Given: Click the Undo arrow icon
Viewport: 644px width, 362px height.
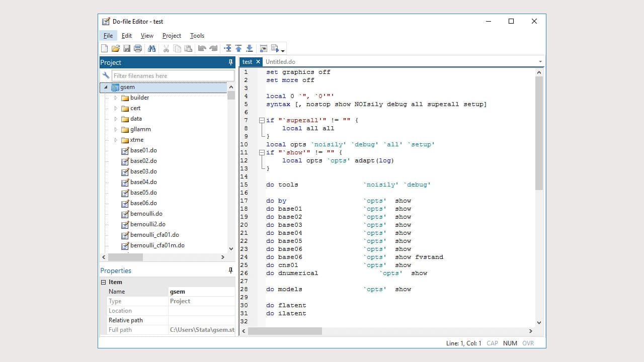Looking at the screenshot, I should [x=202, y=48].
